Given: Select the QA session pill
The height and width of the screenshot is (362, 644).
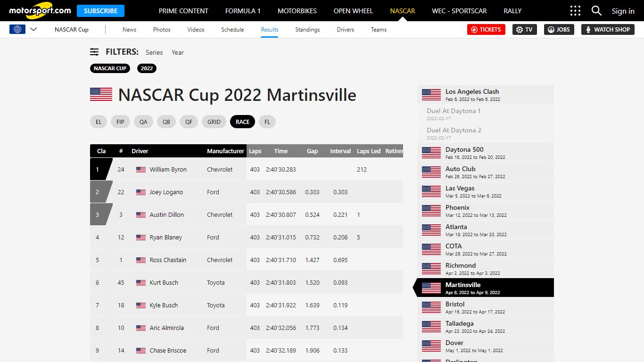Looking at the screenshot, I should point(143,122).
